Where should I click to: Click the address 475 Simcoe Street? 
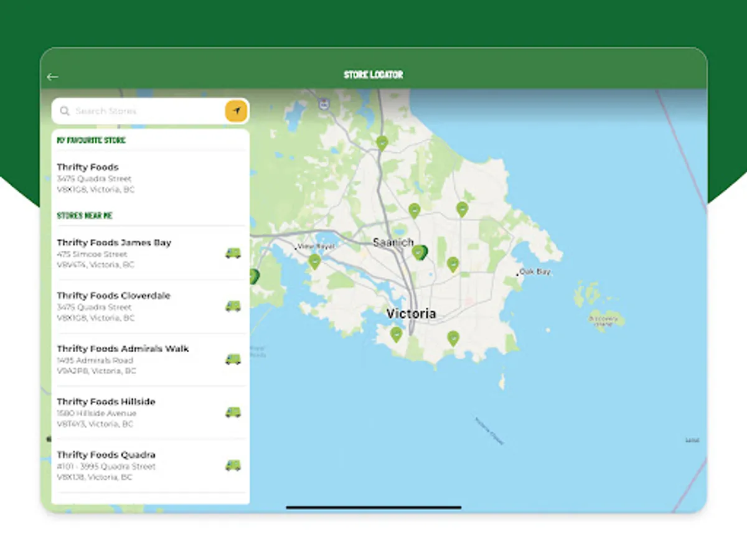tap(92, 254)
